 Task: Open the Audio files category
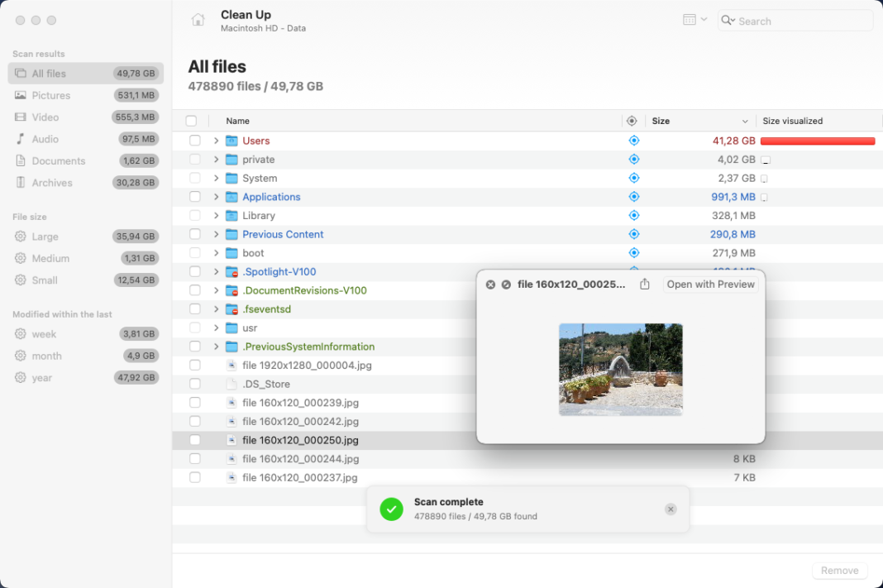(45, 138)
